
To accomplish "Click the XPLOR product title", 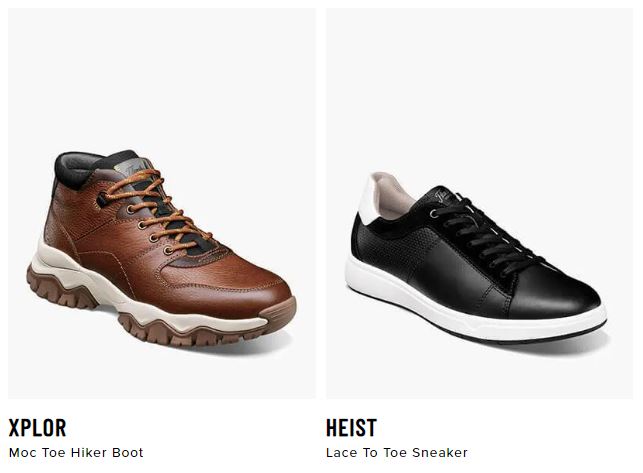I will tap(37, 427).
